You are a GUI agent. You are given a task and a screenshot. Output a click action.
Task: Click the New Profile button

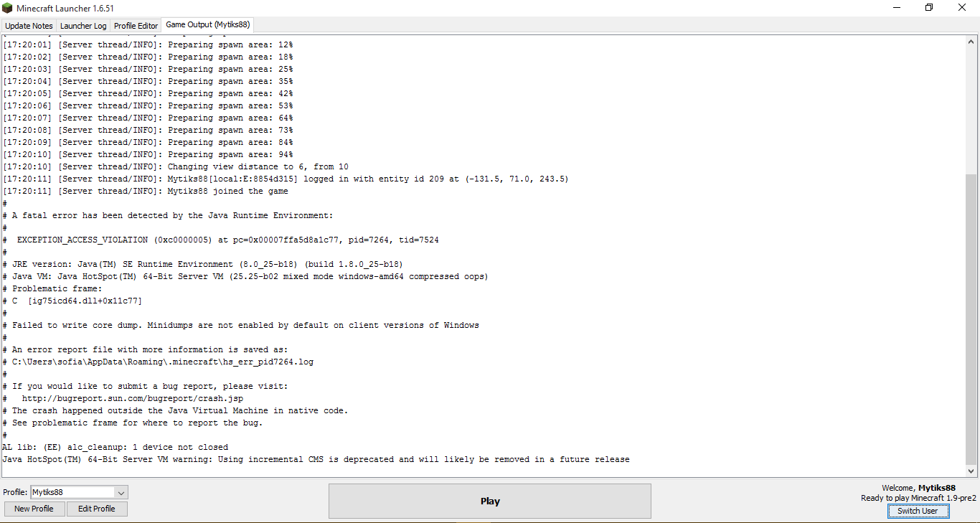34,509
